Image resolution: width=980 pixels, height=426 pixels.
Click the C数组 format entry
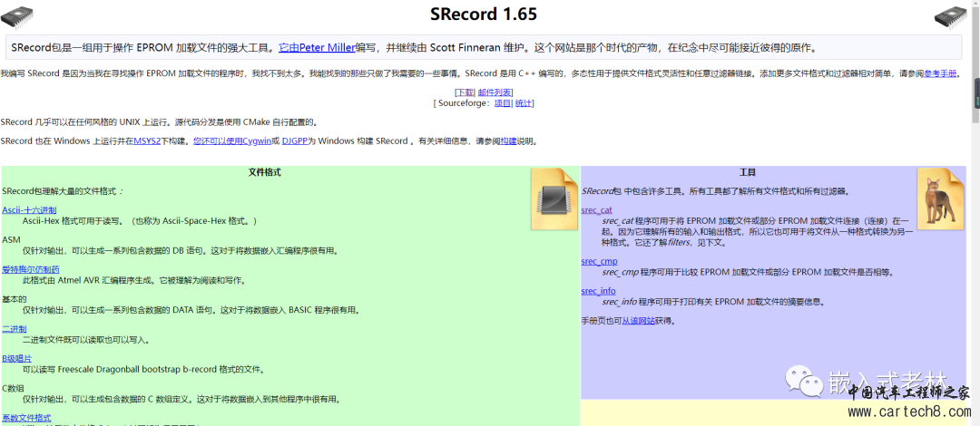pyautogui.click(x=13, y=388)
